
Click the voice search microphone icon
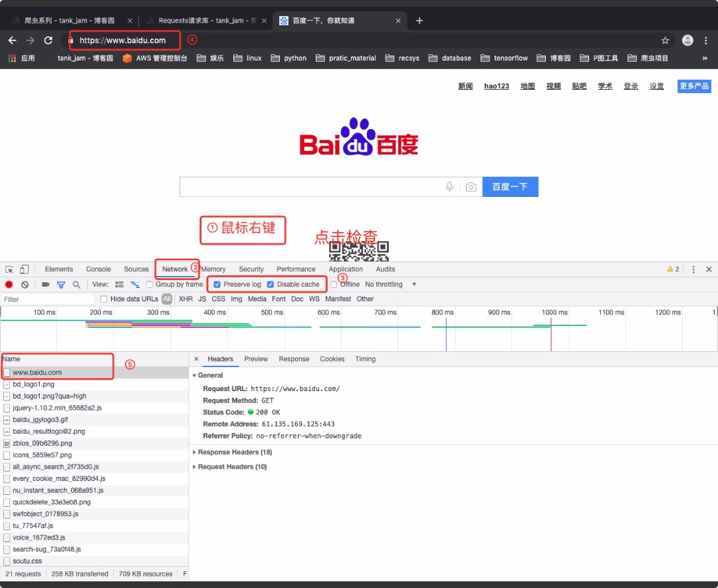point(449,186)
